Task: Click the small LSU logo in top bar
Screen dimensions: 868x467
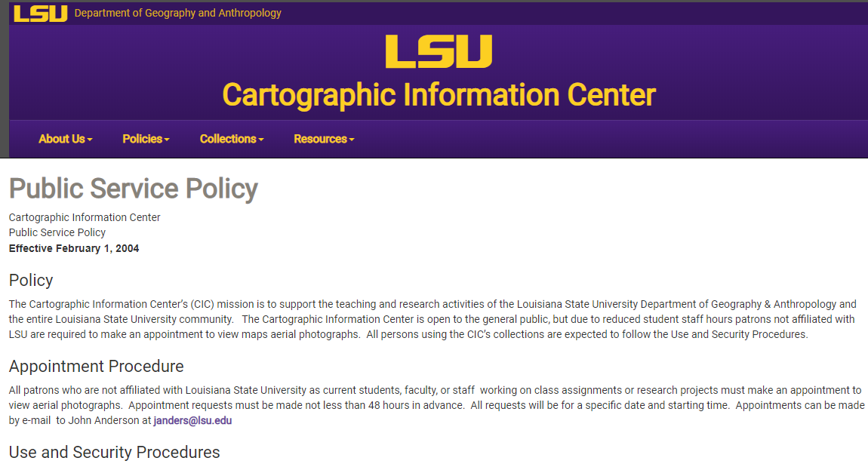Action: (x=41, y=14)
